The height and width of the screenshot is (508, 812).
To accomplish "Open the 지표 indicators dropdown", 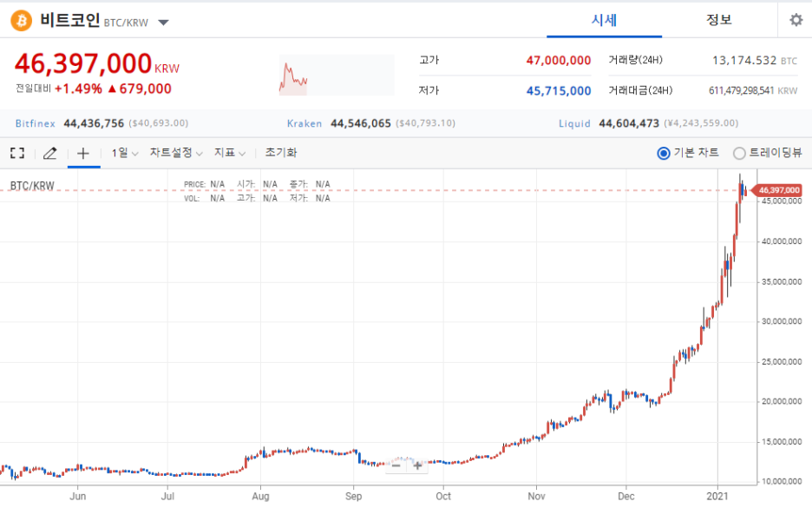I will tap(229, 153).
